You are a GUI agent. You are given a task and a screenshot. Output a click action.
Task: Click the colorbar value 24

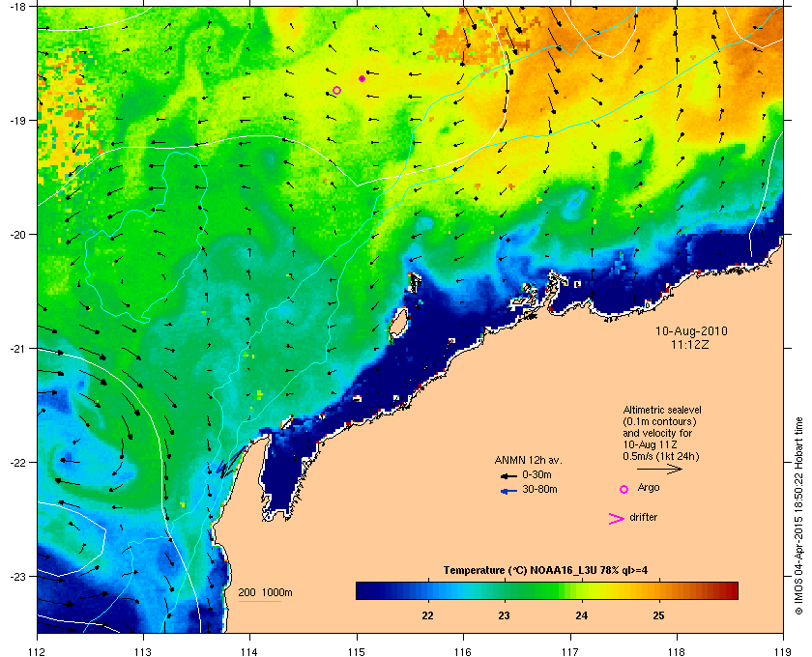pyautogui.click(x=582, y=616)
